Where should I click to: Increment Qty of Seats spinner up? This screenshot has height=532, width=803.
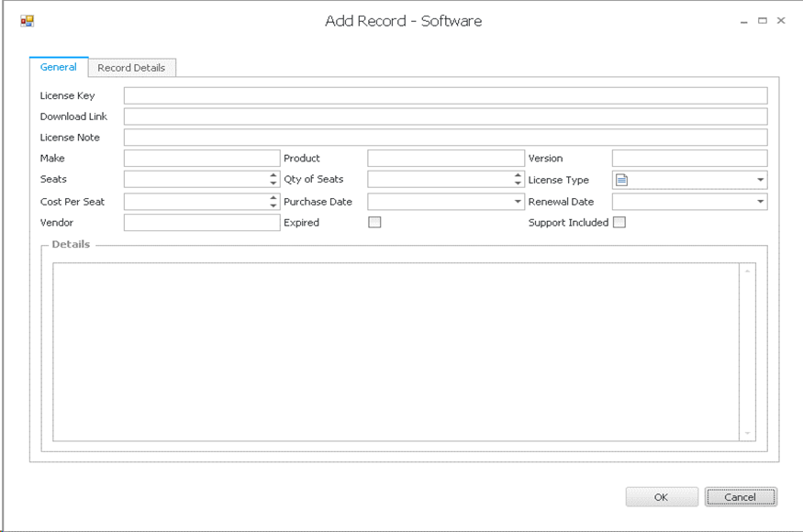pyautogui.click(x=518, y=175)
